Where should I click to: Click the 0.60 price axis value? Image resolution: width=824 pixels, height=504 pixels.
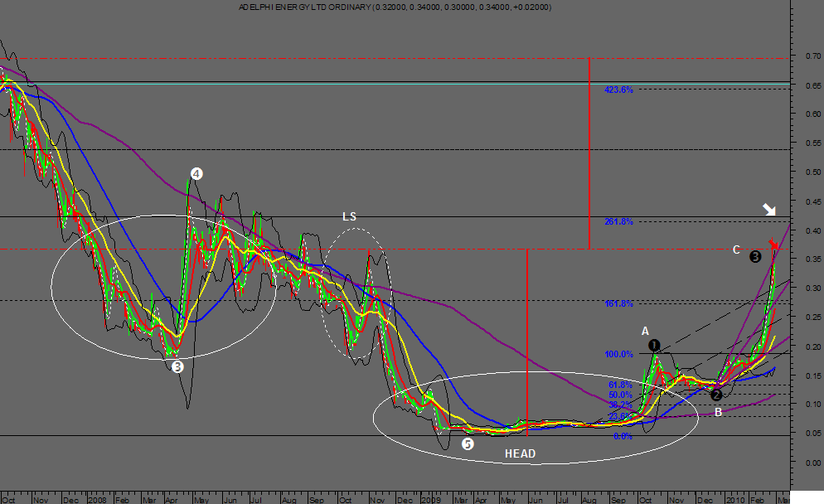click(813, 114)
